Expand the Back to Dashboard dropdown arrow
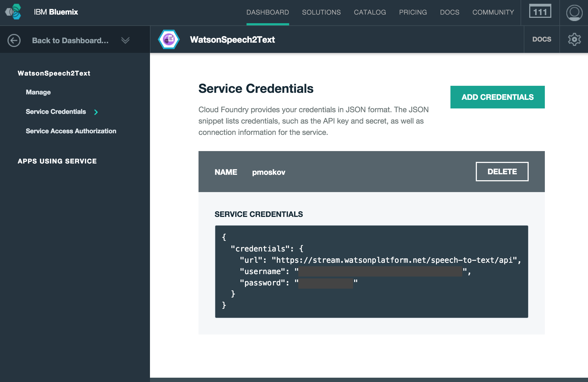Image resolution: width=588 pixels, height=382 pixels. tap(125, 40)
